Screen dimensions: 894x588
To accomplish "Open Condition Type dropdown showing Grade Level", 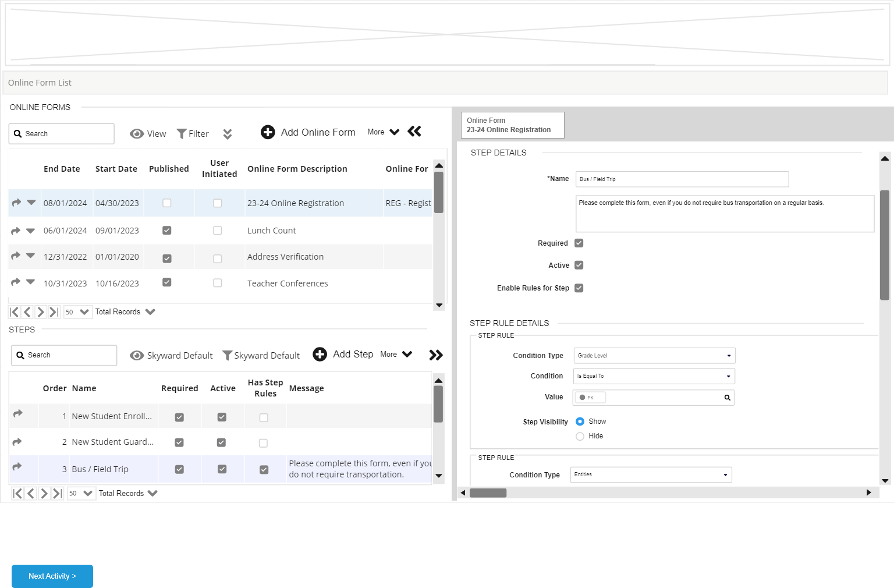I will [655, 356].
